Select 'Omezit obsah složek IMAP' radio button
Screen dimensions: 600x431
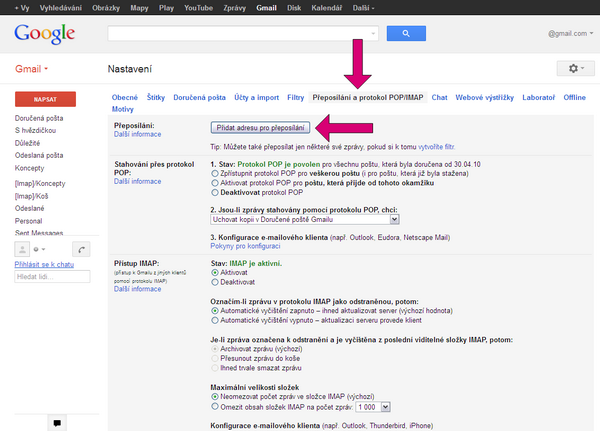tap(215, 407)
